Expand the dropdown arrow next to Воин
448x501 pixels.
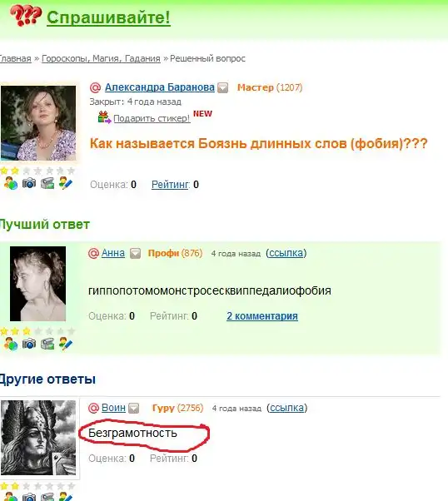click(x=134, y=409)
